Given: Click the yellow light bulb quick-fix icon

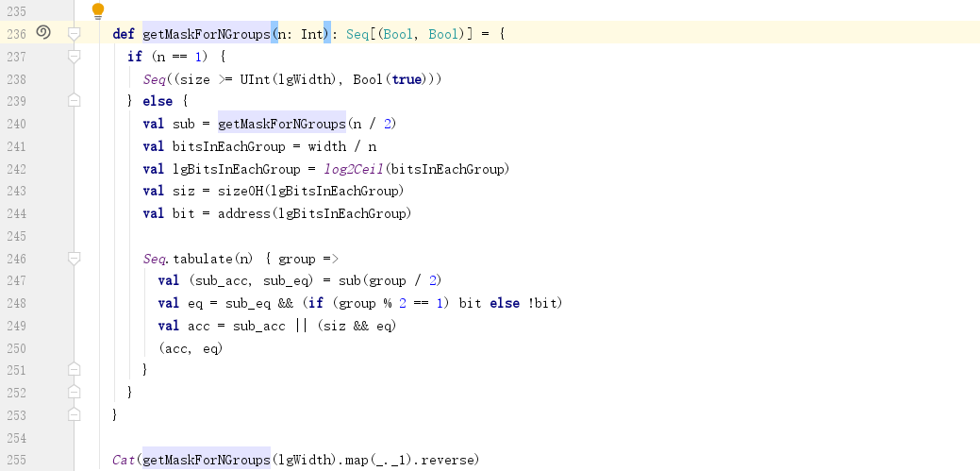Looking at the screenshot, I should (x=97, y=11).
